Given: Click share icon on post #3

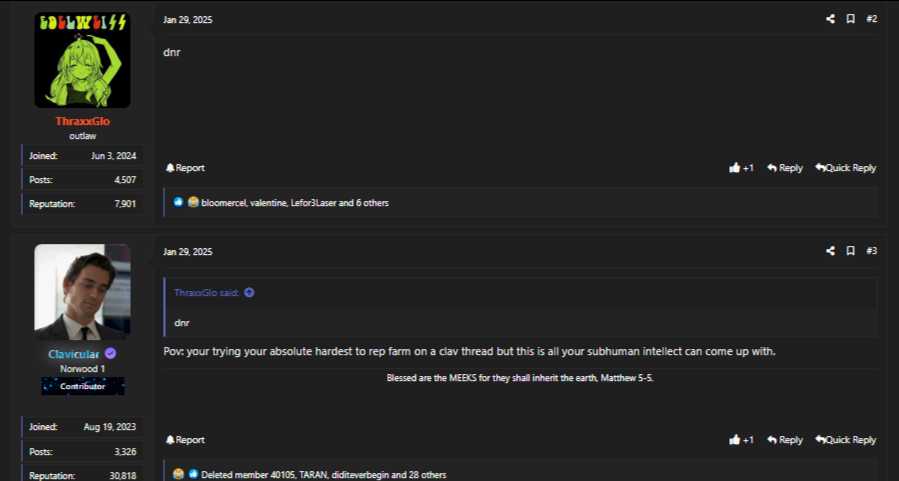Looking at the screenshot, I should point(830,250).
